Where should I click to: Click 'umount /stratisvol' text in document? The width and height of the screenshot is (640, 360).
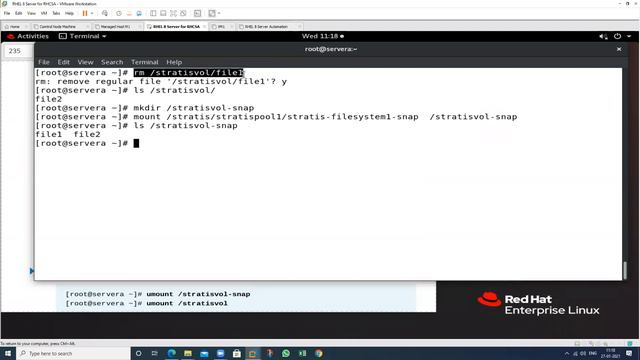pyautogui.click(x=187, y=303)
